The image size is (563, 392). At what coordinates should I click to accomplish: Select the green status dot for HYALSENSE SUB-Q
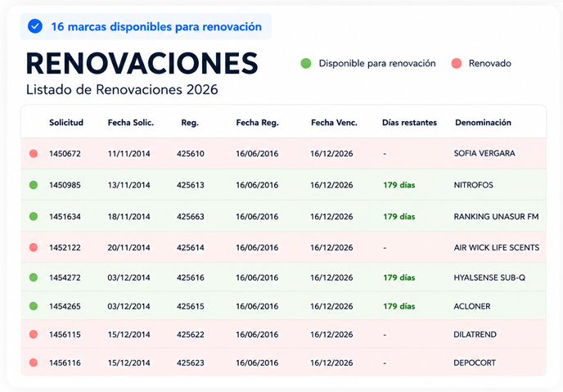click(x=34, y=277)
